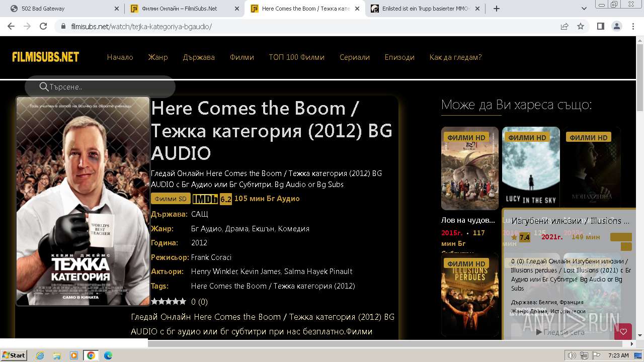
Task: Click the Тежка категория movie poster
Action: pyautogui.click(x=83, y=201)
